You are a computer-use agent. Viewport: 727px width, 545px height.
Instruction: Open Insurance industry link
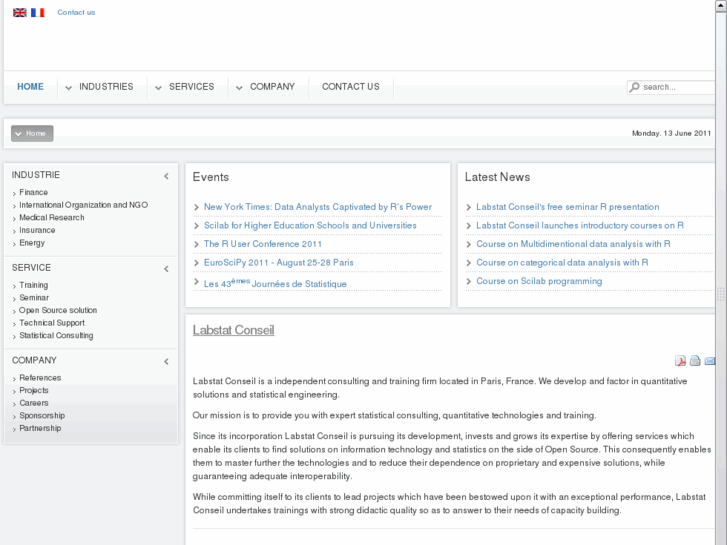[37, 230]
